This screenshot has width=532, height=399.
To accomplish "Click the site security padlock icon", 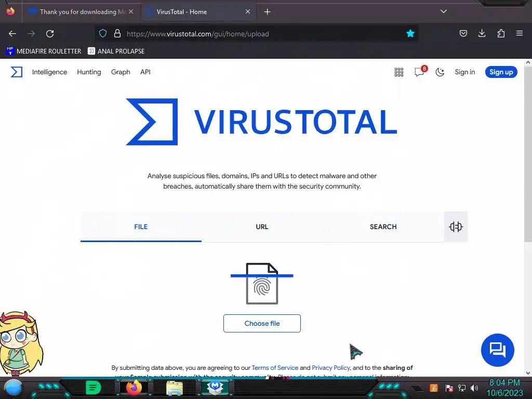I will point(117,34).
